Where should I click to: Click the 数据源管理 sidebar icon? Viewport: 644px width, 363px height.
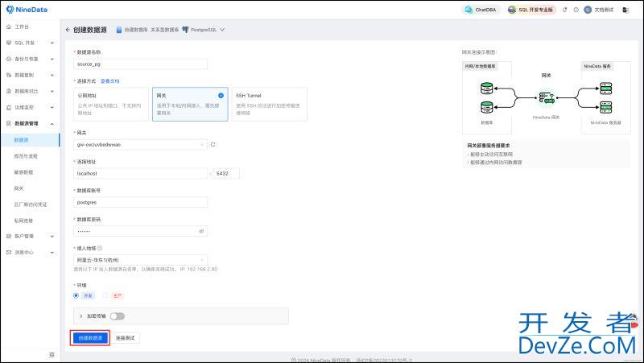click(x=9, y=123)
